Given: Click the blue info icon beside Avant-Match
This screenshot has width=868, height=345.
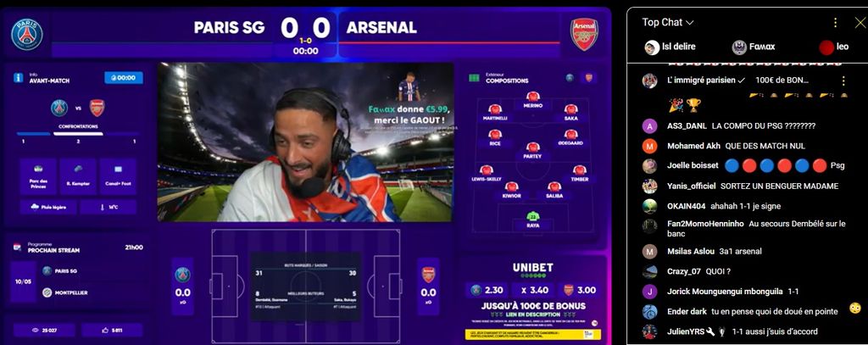Looking at the screenshot, I should [19, 77].
